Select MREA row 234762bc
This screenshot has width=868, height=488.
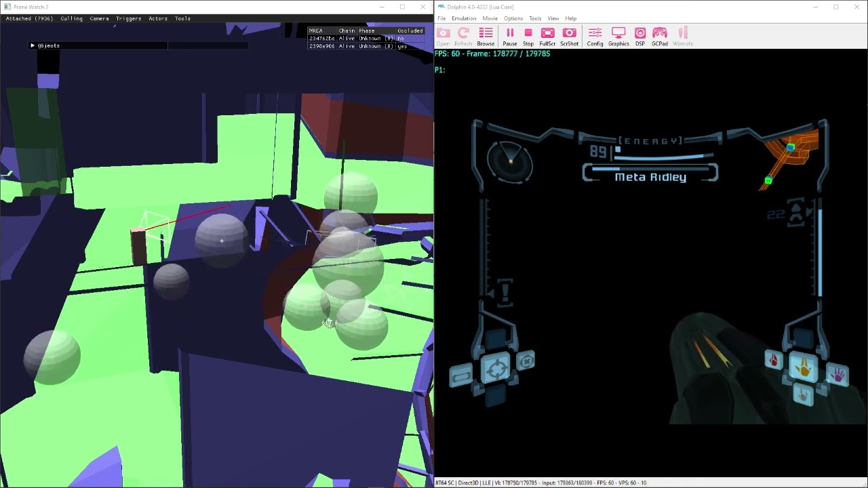[x=366, y=39]
